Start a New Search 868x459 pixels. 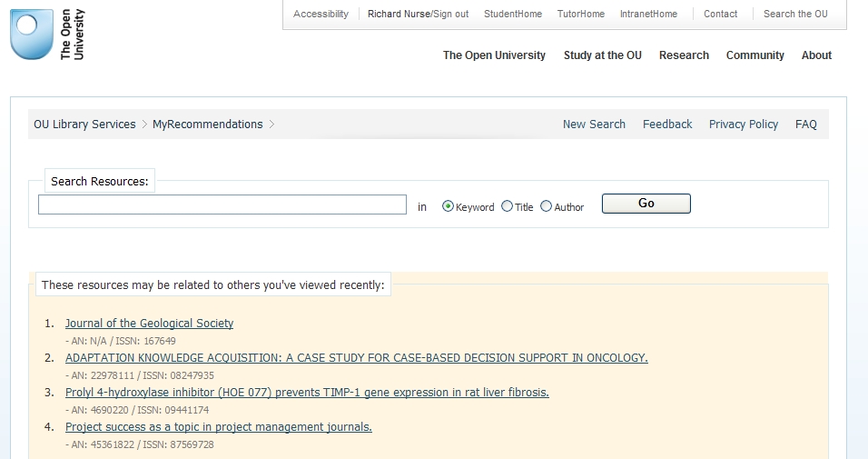[594, 125]
